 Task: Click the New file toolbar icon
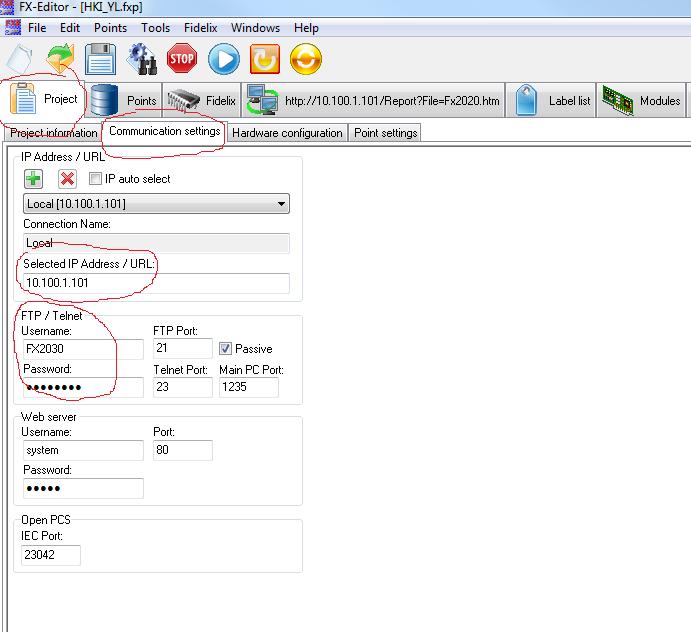point(19,59)
